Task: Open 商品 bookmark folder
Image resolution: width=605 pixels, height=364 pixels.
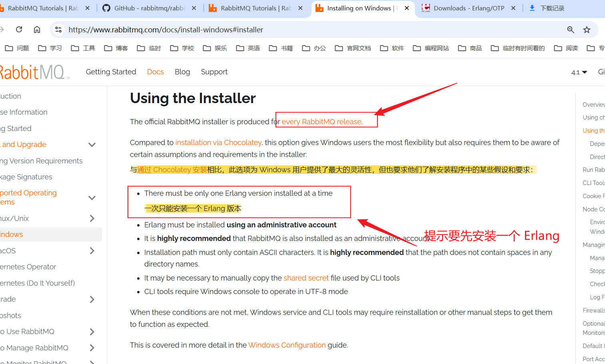Action: [x=470, y=48]
